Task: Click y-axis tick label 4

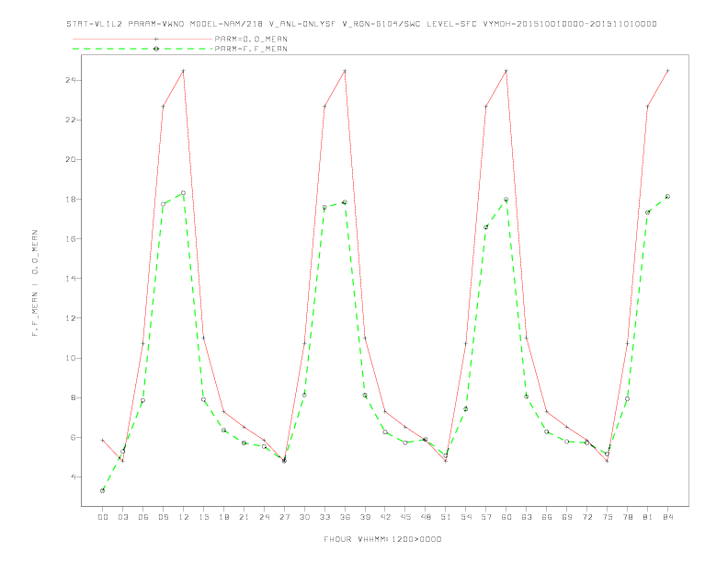Action: 74,477
